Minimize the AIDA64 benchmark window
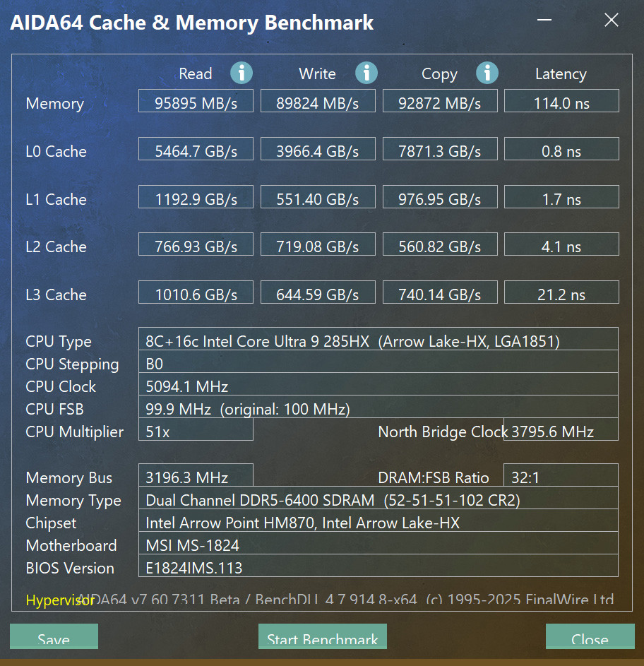Image resolution: width=644 pixels, height=666 pixels. point(544,20)
